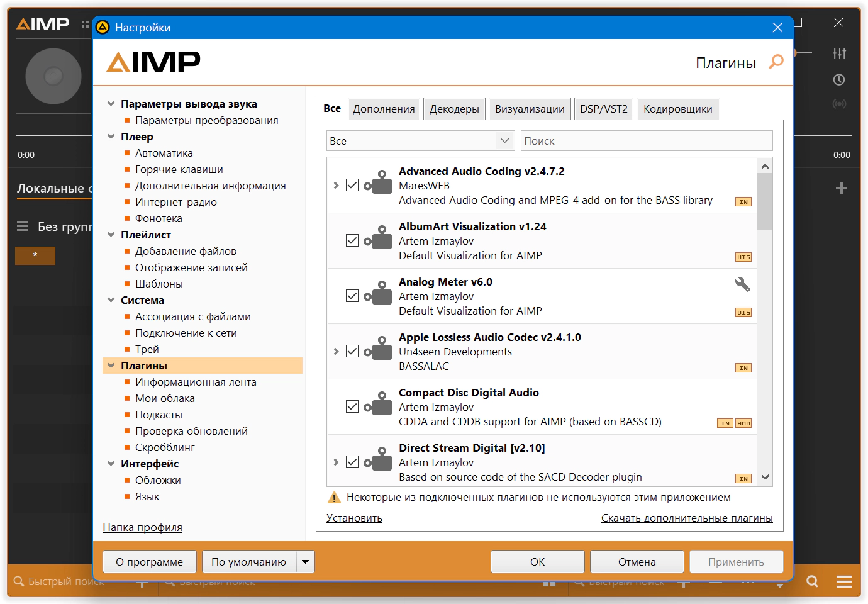The width and height of the screenshot is (868, 604).
Task: Click the radio broadcast icon in the AIMP player
Action: point(839,104)
